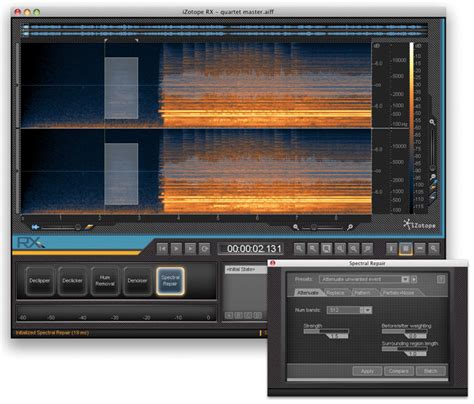Select the time selection tool
474x404 pixels.
[x=392, y=249]
